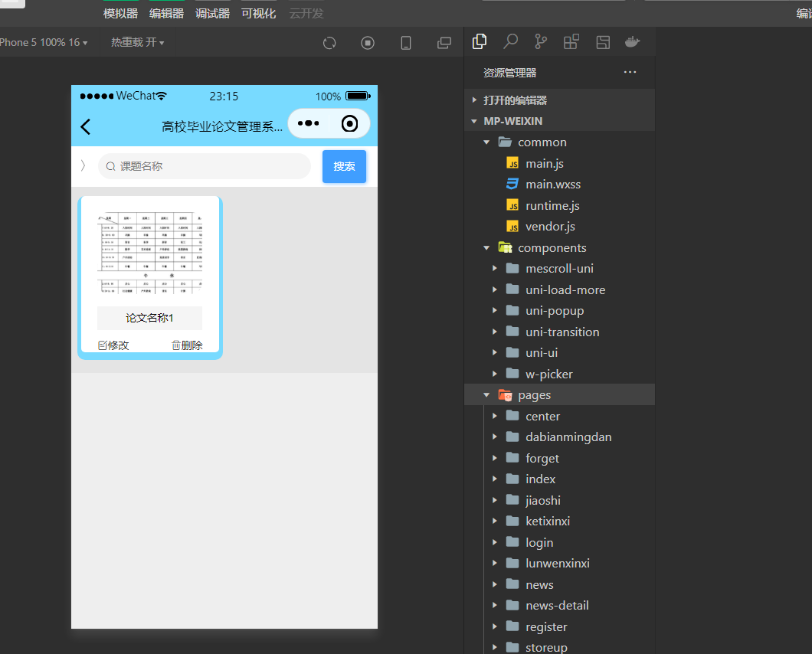Select the register folder
812x654 pixels.
559,626
